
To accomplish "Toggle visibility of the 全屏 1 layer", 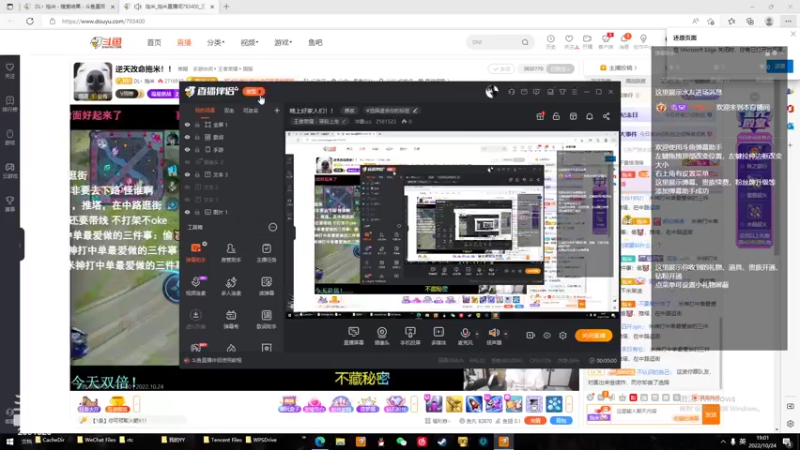I will coord(187,124).
